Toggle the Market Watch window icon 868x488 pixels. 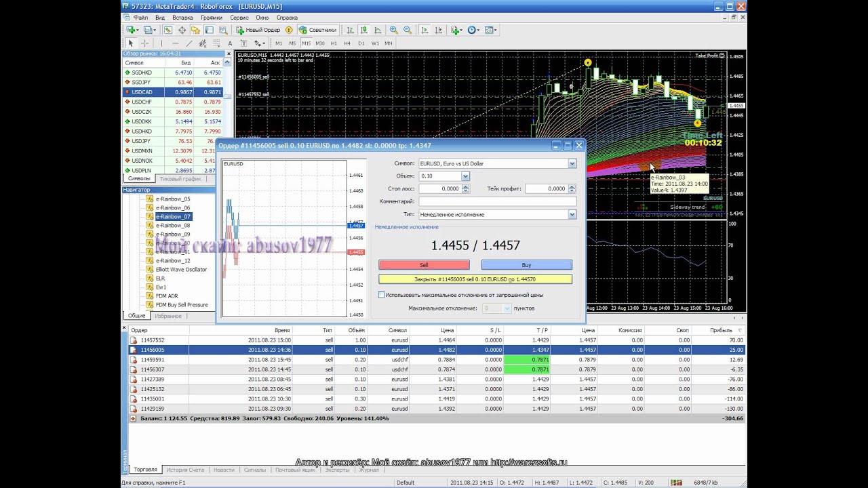[x=168, y=30]
